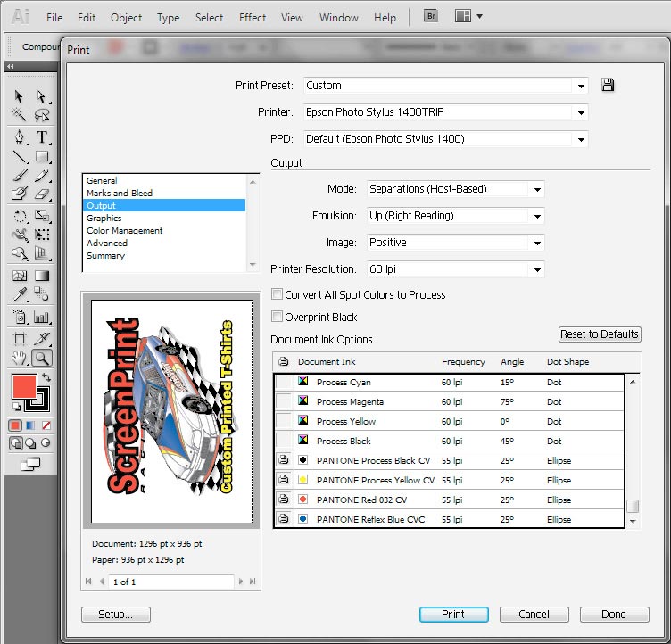
Task: Open the Effect menu
Action: pos(253,17)
